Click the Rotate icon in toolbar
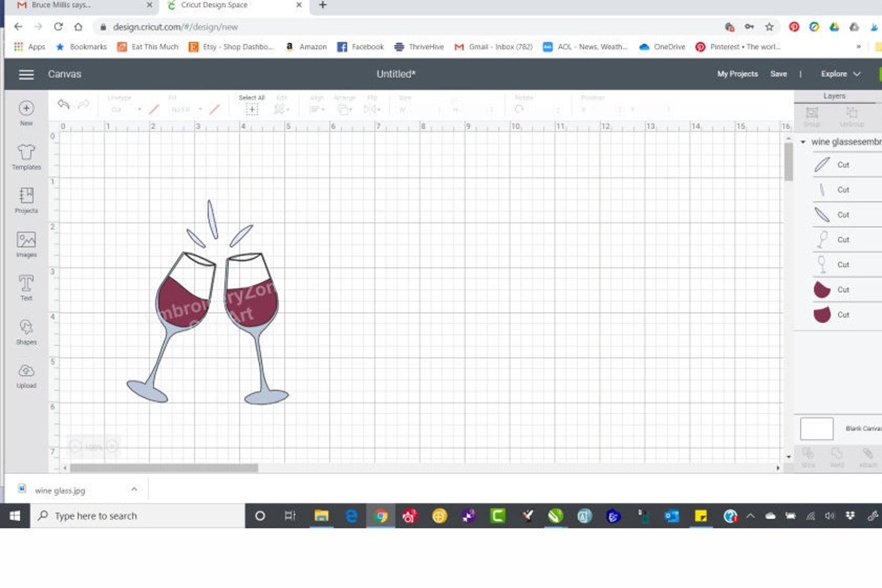The height and width of the screenshot is (588, 882). tap(519, 109)
